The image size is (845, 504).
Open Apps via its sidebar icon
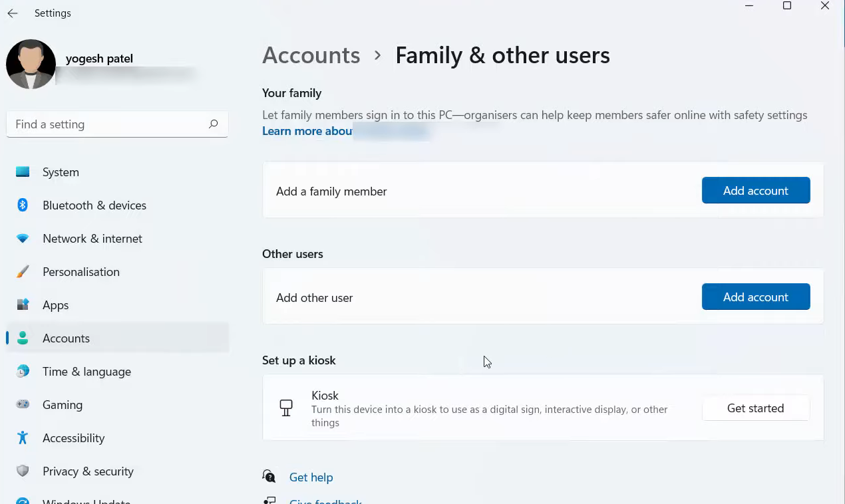(x=23, y=305)
